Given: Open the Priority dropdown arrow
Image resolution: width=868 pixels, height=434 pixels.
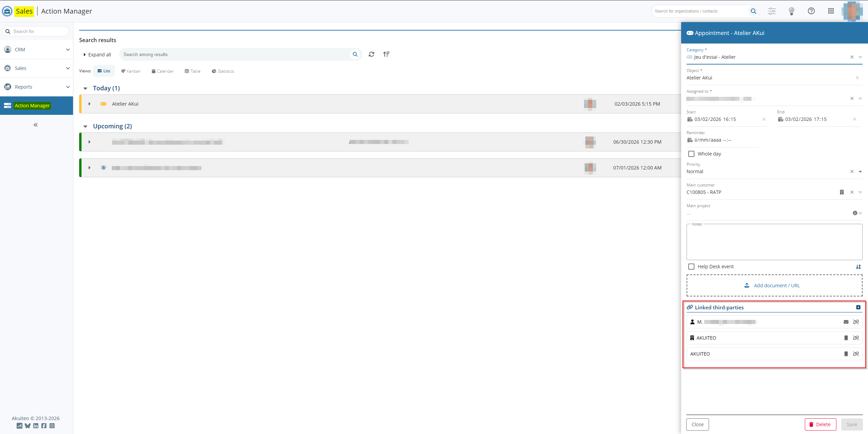Looking at the screenshot, I should click(860, 171).
